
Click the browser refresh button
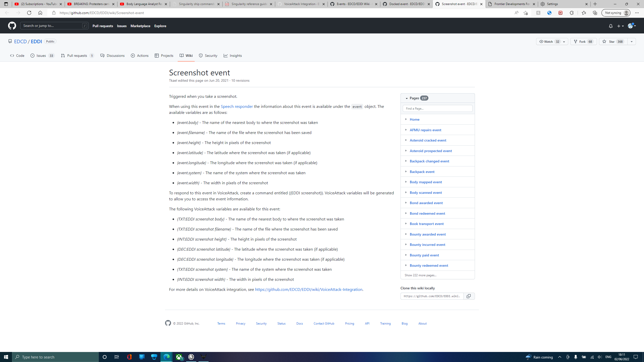pos(29,13)
